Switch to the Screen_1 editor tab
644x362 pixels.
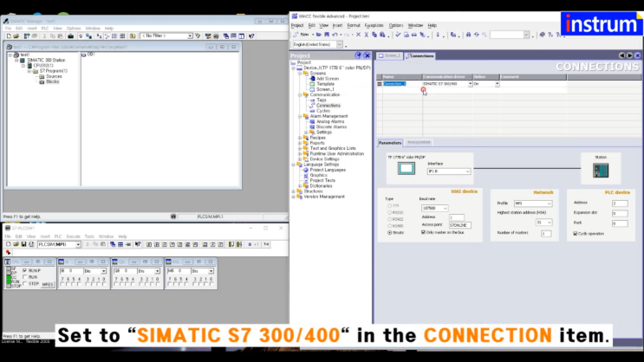(x=389, y=55)
